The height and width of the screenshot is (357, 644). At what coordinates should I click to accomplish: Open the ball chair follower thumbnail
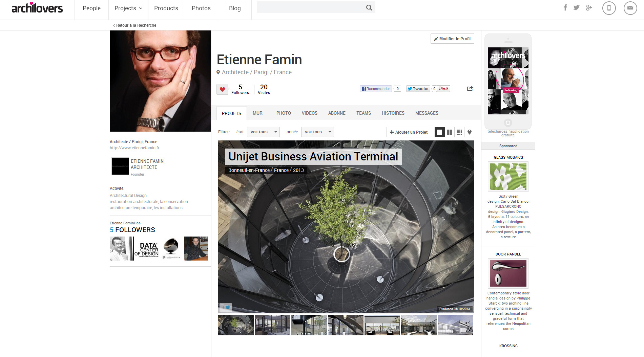tap(171, 248)
